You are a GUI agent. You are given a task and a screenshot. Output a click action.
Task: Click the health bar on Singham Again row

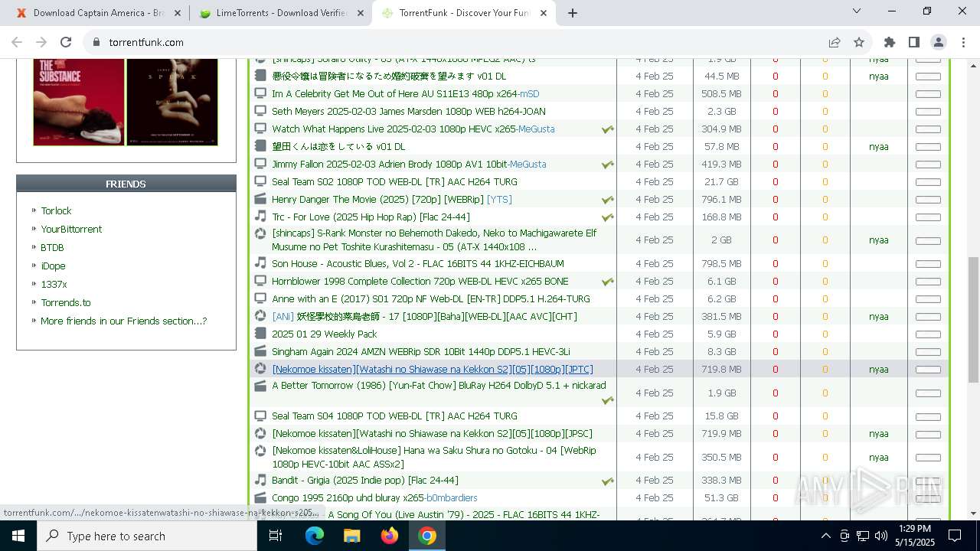pos(928,352)
